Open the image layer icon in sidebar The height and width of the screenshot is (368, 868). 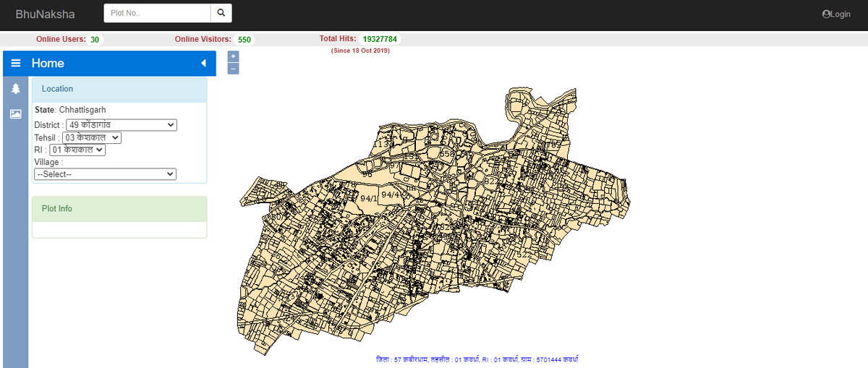[15, 114]
